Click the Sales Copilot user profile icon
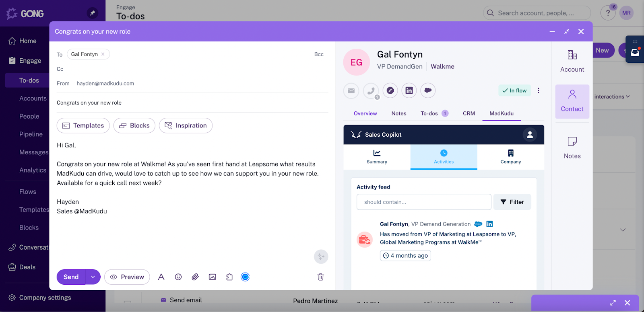 pyautogui.click(x=530, y=135)
